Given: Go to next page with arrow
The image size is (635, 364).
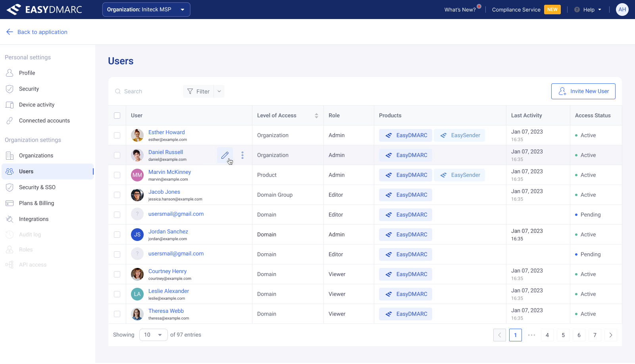Looking at the screenshot, I should coord(611,335).
